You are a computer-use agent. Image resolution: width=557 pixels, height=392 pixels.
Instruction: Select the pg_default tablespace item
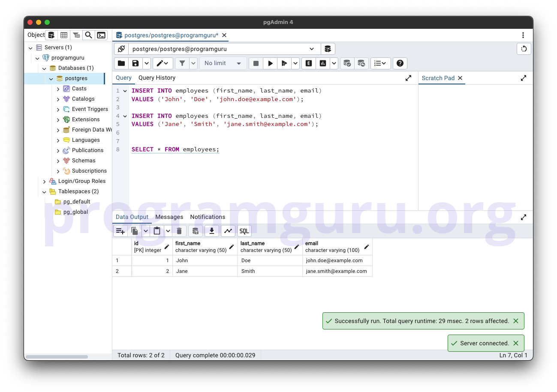(77, 202)
